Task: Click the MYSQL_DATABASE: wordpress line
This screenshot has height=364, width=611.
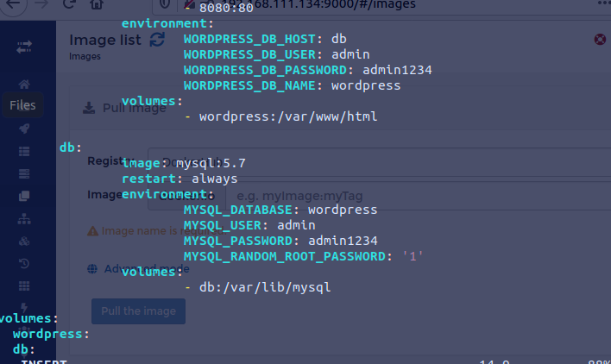Action: point(280,210)
